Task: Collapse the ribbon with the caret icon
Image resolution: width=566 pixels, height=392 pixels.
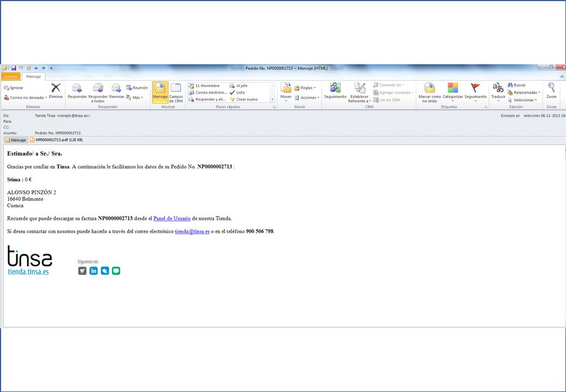Action: (562, 77)
